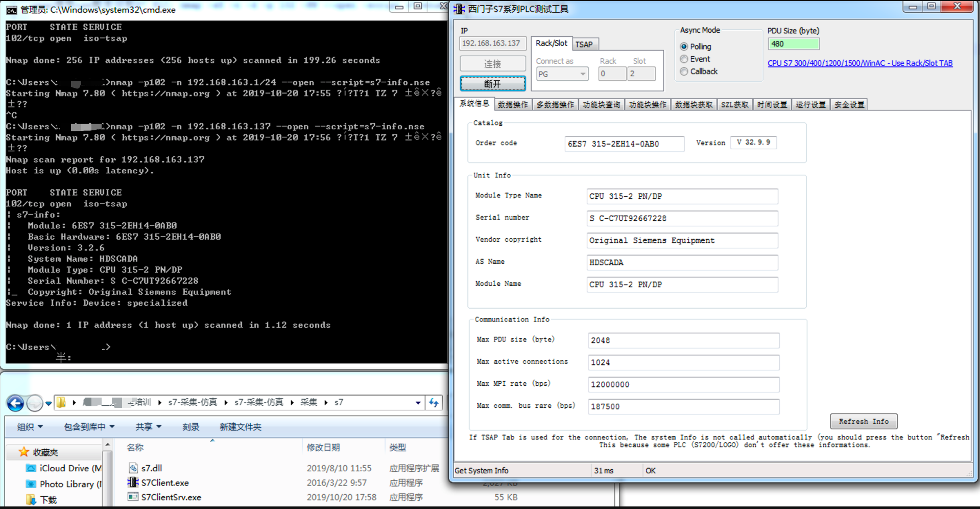Open the 系统信息 tab
Screen dimensions: 980x509
pos(474,104)
